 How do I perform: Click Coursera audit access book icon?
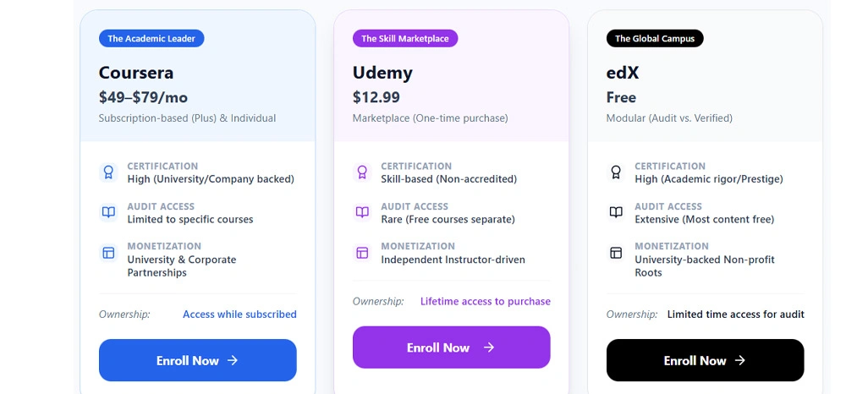(x=108, y=212)
